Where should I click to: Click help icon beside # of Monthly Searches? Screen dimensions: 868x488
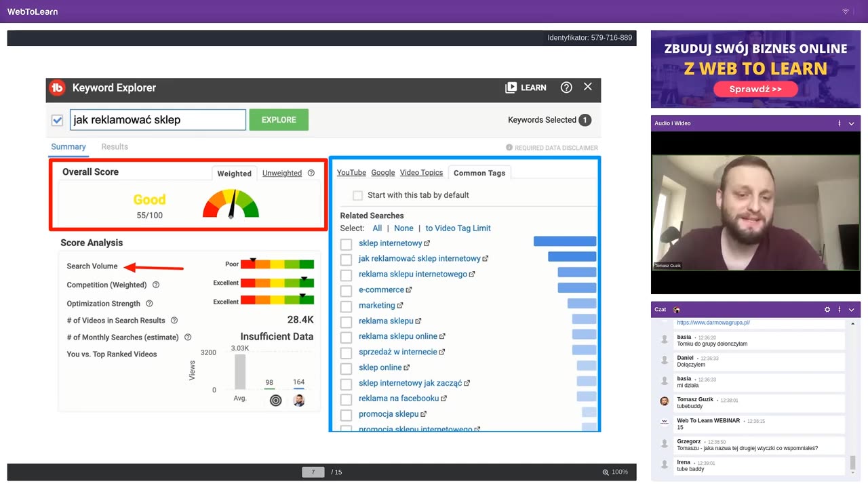pos(188,337)
